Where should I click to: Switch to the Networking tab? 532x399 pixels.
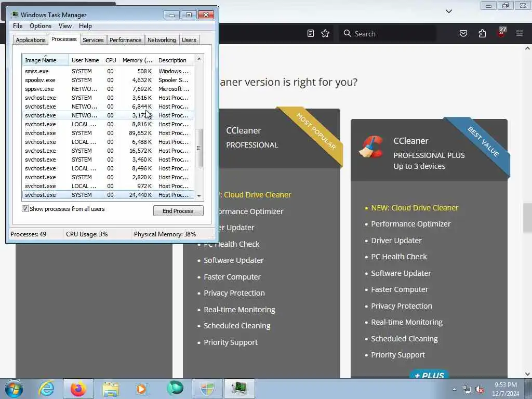(x=162, y=39)
